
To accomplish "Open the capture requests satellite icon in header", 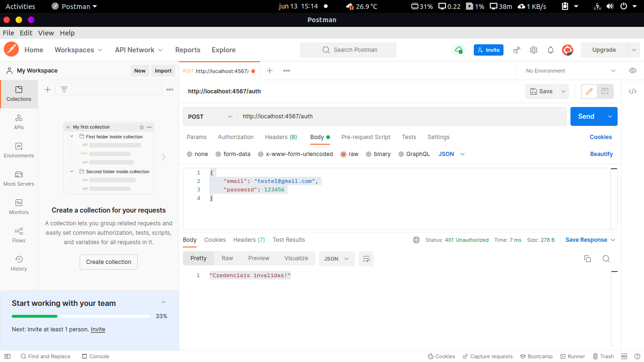I will (x=517, y=50).
